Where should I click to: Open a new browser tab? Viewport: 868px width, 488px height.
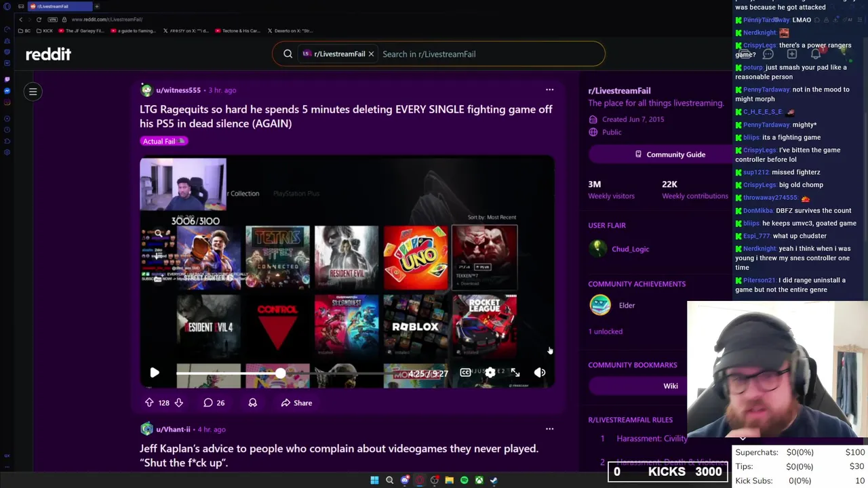pos(96,6)
